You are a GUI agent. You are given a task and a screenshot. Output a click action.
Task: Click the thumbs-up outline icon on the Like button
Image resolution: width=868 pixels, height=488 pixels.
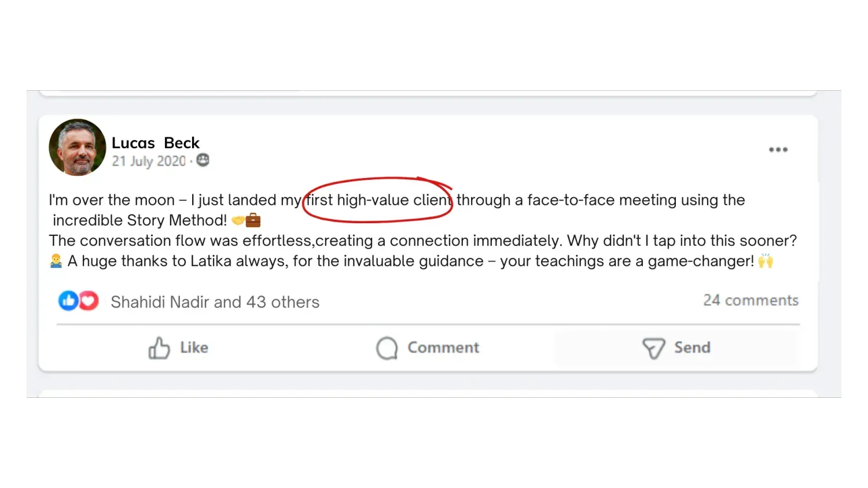pos(159,348)
